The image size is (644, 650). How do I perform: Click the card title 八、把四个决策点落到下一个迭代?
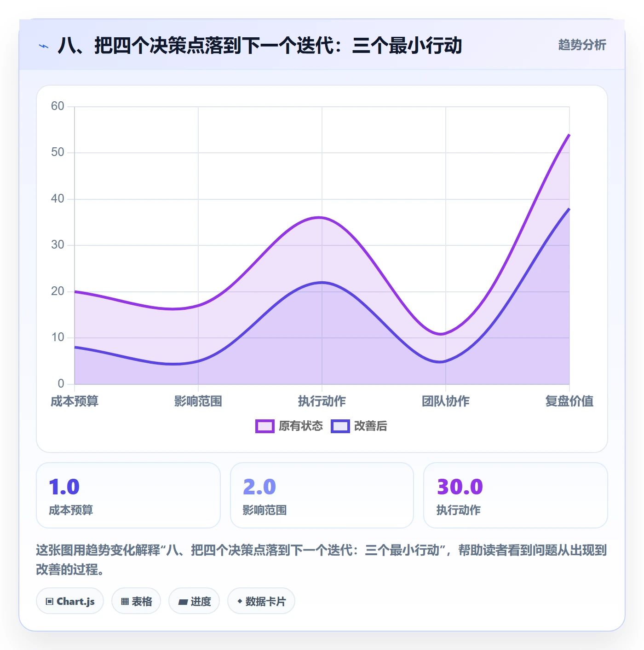[260, 46]
